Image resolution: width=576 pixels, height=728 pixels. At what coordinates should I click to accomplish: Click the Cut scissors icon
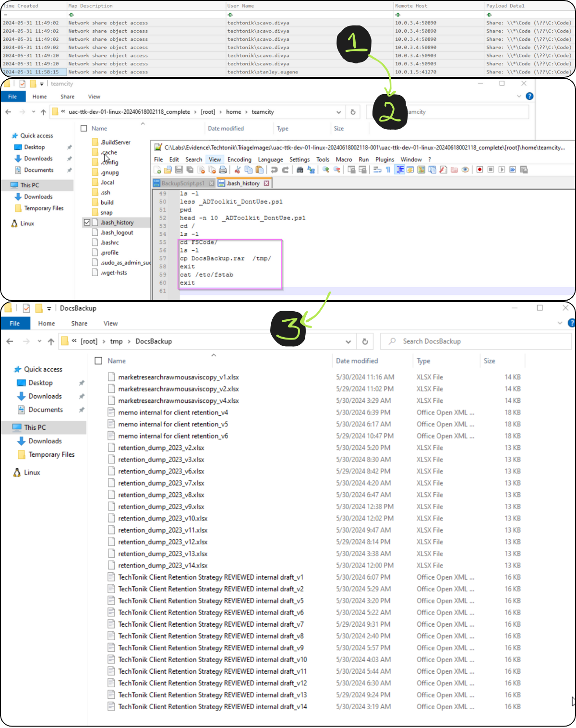(x=237, y=170)
